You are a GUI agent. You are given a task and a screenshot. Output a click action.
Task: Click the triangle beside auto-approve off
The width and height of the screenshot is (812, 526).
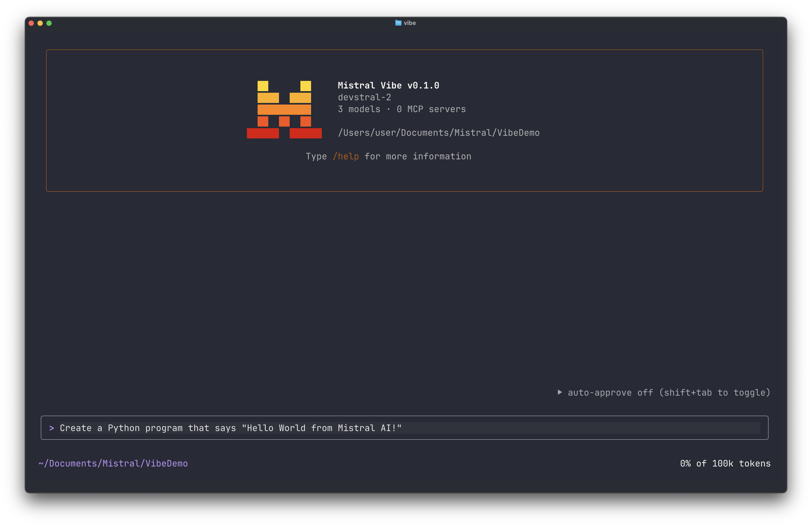tap(560, 392)
